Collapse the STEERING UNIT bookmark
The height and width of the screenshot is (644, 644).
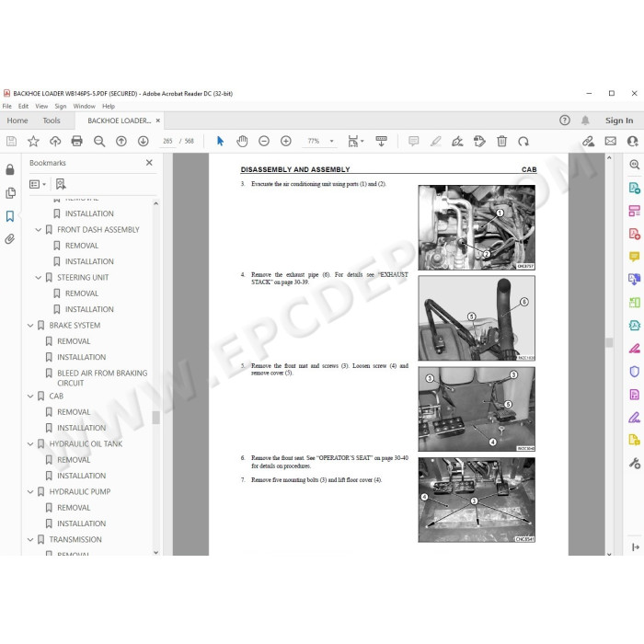pyautogui.click(x=39, y=278)
